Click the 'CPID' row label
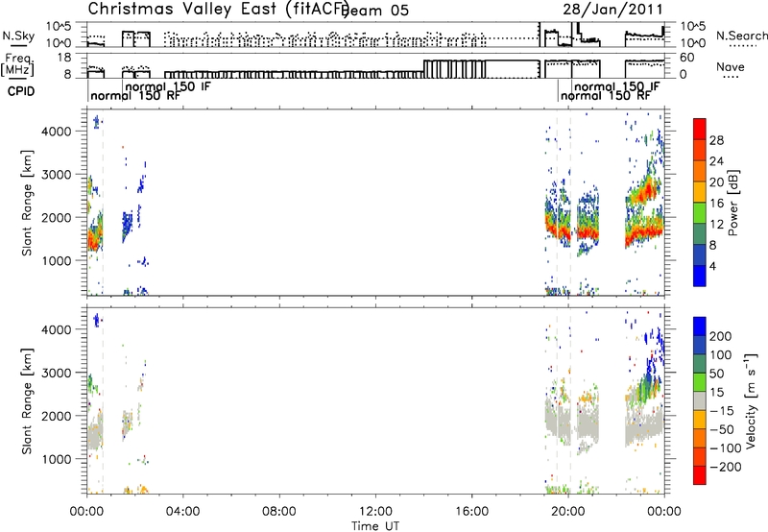768x532 pixels. click(x=21, y=91)
